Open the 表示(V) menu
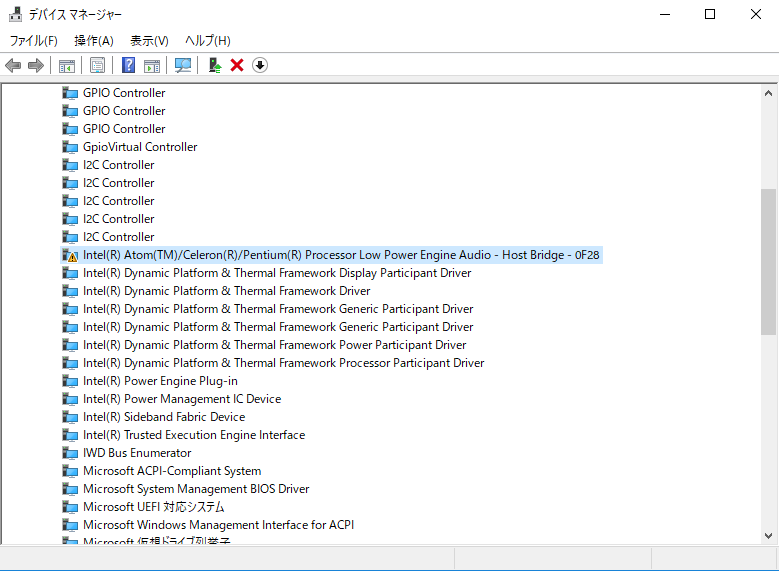 tap(150, 40)
